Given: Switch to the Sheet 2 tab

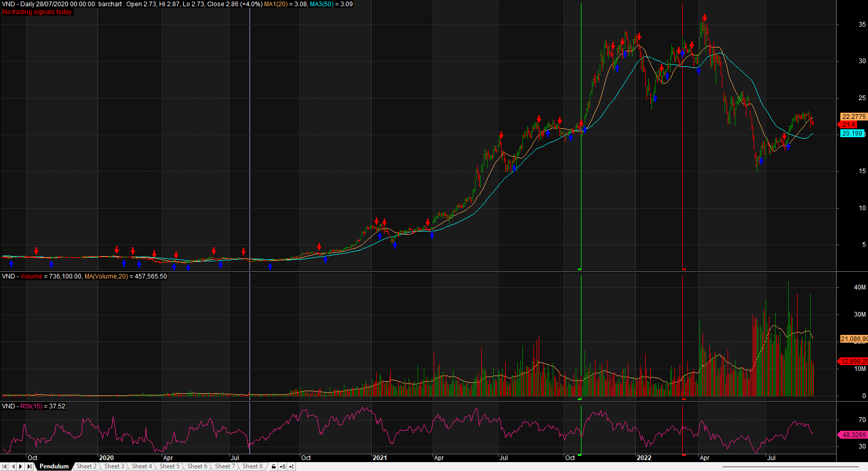Looking at the screenshot, I should [86, 466].
